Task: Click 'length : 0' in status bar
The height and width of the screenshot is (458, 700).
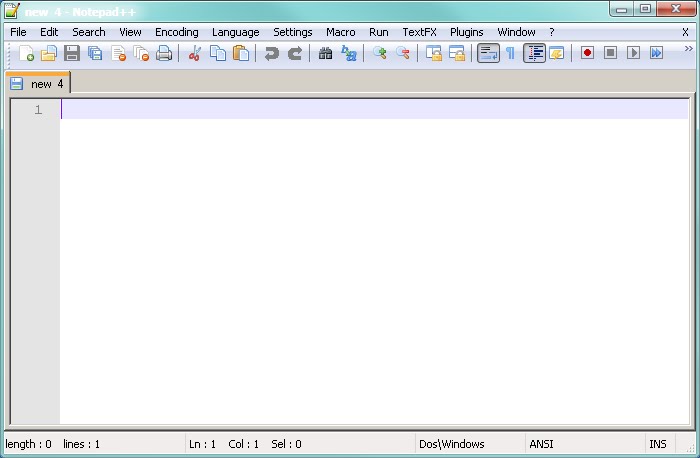Action: [29, 444]
